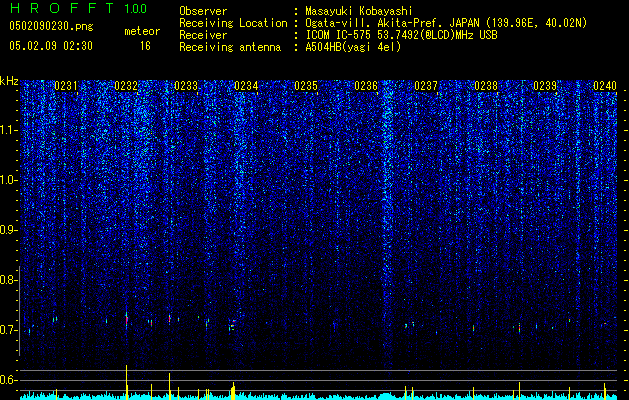This screenshot has width=629, height=400.
Task: Select the ICOM IC-575 receiver description
Action: [401, 35]
